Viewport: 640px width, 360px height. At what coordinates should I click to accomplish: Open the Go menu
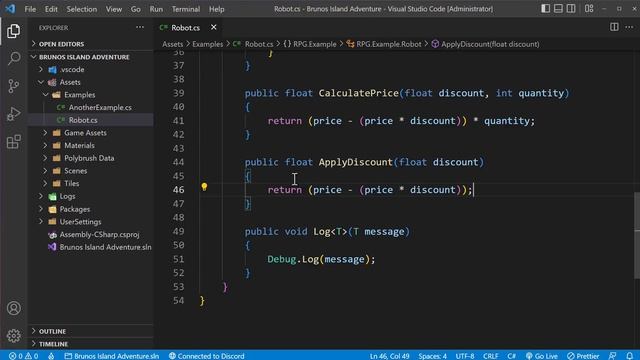pyautogui.click(x=136, y=9)
